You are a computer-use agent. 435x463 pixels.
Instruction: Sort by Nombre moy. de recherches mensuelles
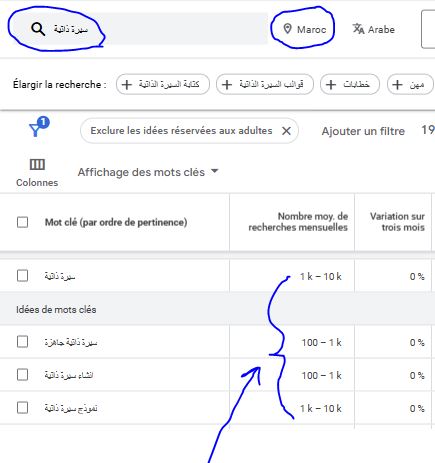coord(298,222)
